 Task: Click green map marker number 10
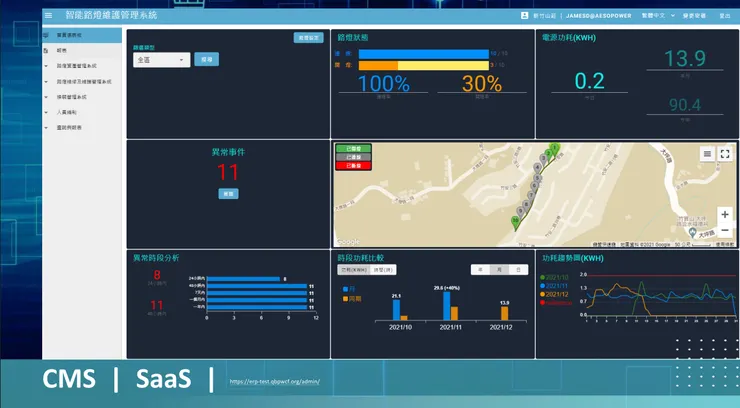tap(515, 222)
